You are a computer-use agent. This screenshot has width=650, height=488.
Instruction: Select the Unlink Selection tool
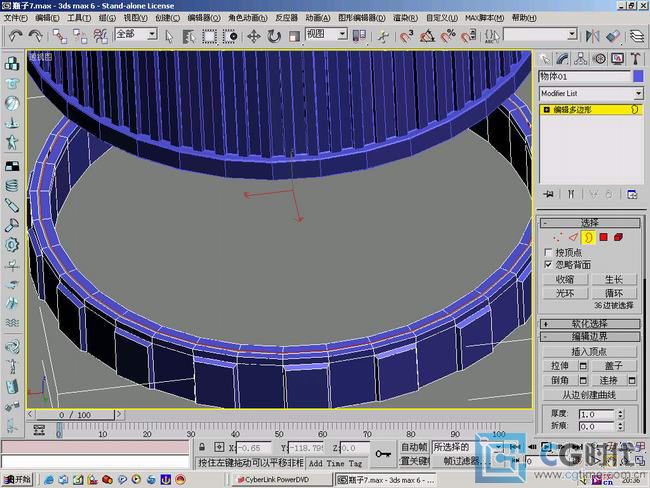tap(80, 36)
